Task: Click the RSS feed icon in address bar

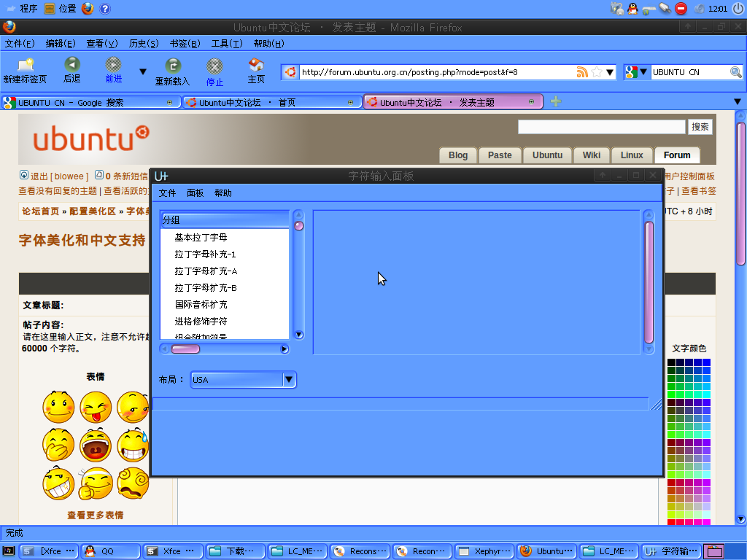Action: click(x=582, y=72)
